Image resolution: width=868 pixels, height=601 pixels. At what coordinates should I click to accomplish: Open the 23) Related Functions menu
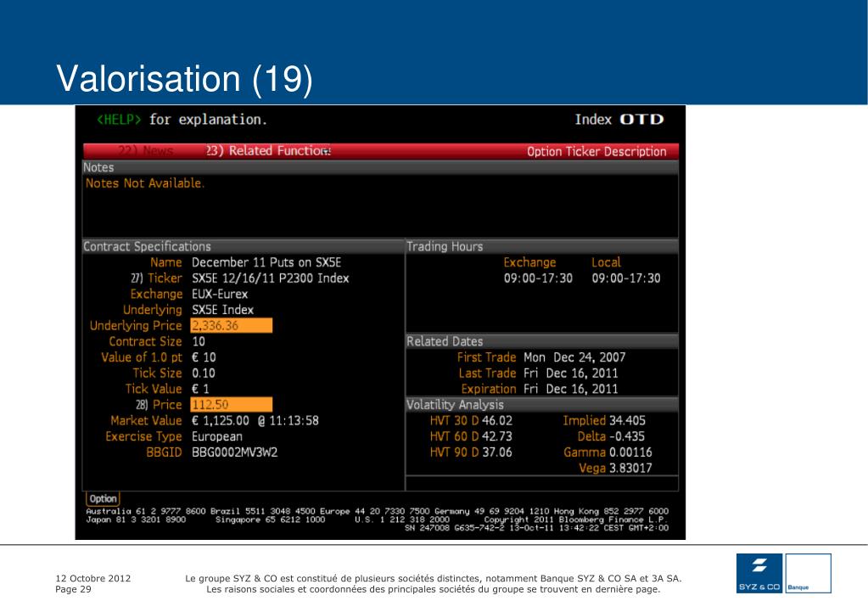pyautogui.click(x=268, y=150)
